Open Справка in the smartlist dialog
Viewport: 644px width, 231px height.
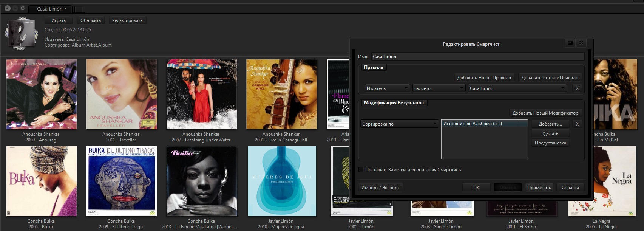pyautogui.click(x=570, y=188)
